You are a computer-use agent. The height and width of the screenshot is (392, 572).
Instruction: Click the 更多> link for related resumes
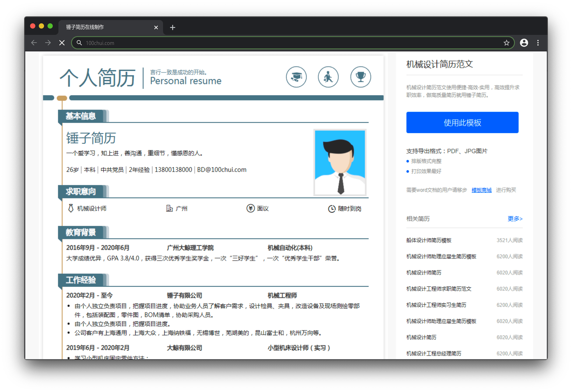[x=515, y=218]
